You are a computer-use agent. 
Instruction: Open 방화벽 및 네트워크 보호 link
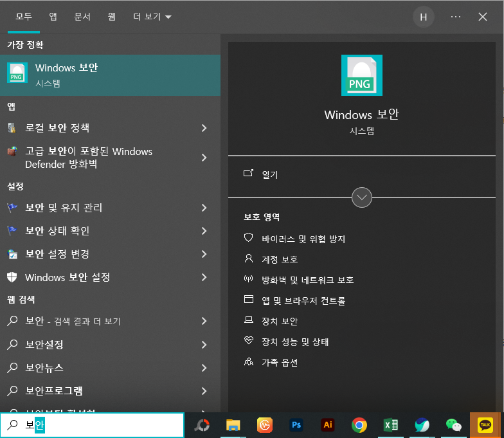click(x=307, y=280)
